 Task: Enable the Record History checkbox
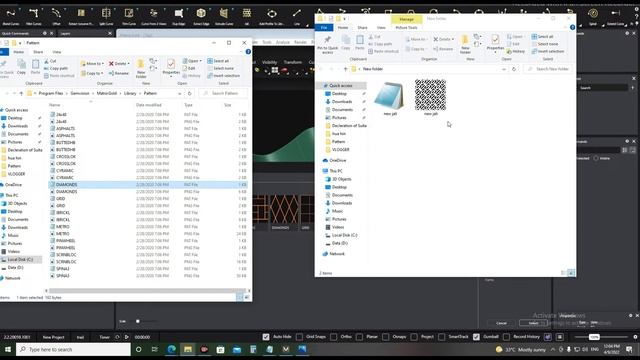click(506, 337)
